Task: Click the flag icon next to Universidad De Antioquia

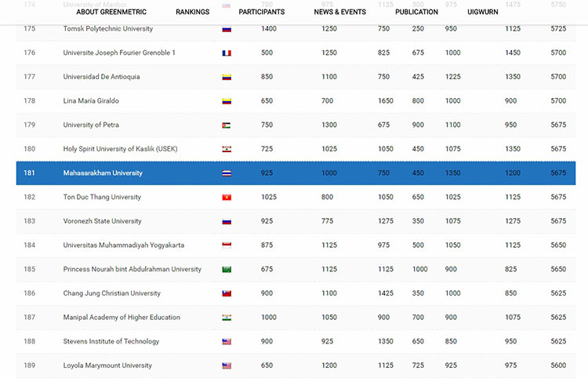Action: pyautogui.click(x=227, y=77)
